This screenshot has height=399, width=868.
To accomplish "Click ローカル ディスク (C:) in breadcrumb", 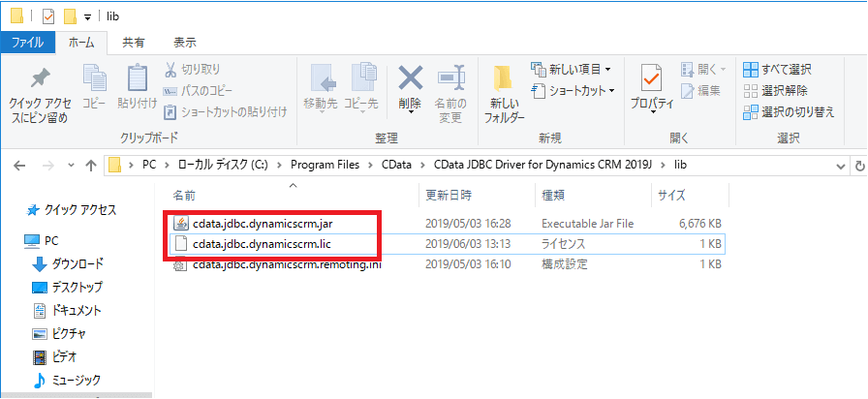I will point(223,165).
